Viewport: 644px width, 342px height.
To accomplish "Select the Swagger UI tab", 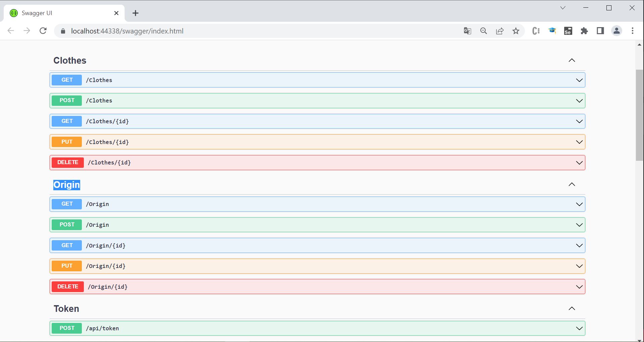I will (x=64, y=13).
